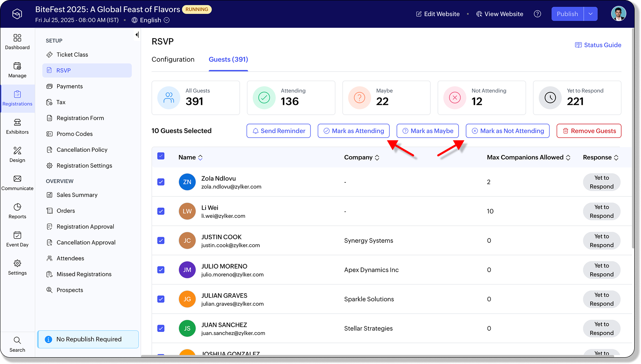This screenshot has height=364, width=641.
Task: Open Ticket Class in the Setup menu
Action: click(x=72, y=55)
